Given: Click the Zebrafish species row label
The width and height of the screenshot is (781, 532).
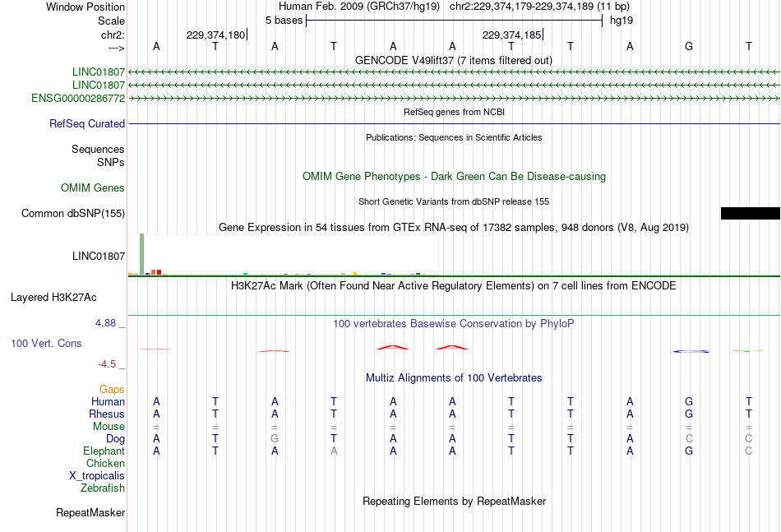Looking at the screenshot, I should [x=103, y=488].
